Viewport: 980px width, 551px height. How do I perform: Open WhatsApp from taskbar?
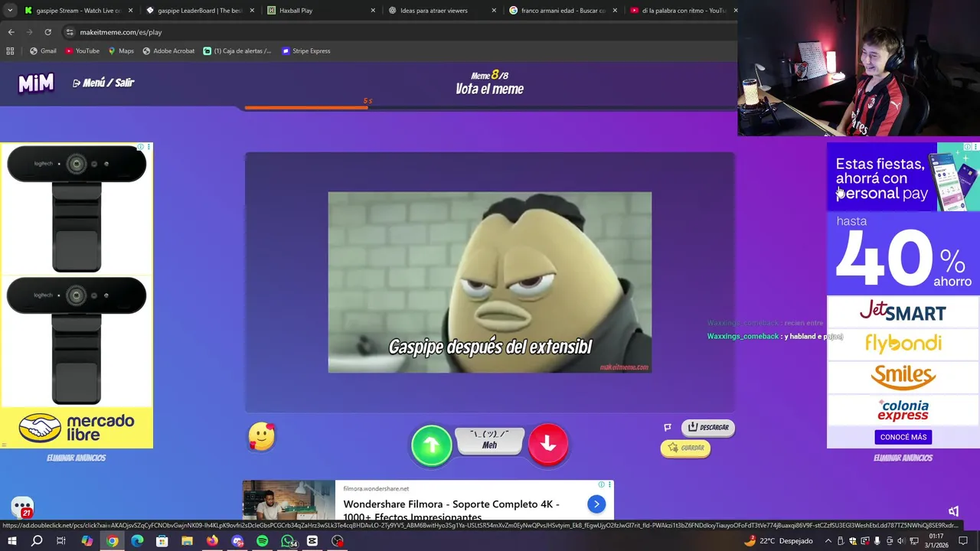coord(288,541)
